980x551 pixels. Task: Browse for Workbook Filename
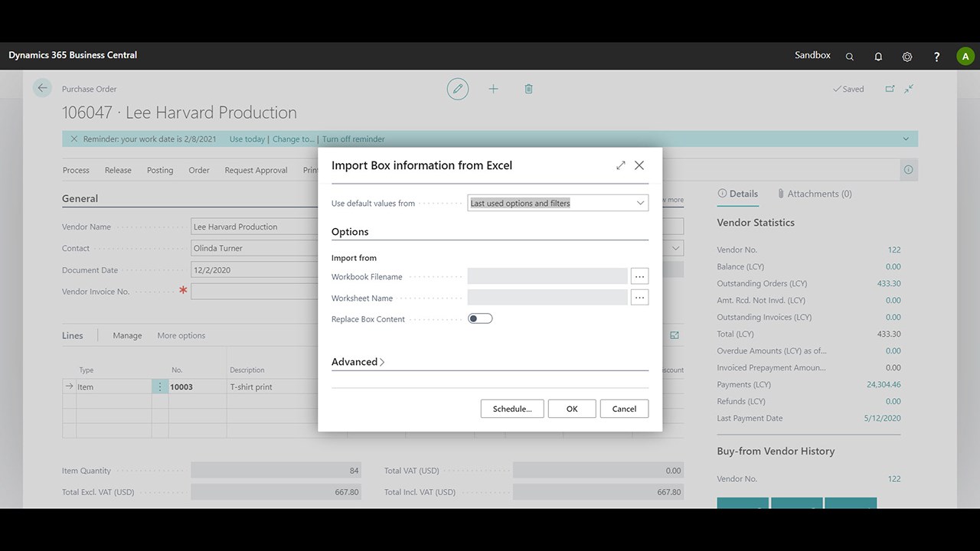[x=639, y=276]
